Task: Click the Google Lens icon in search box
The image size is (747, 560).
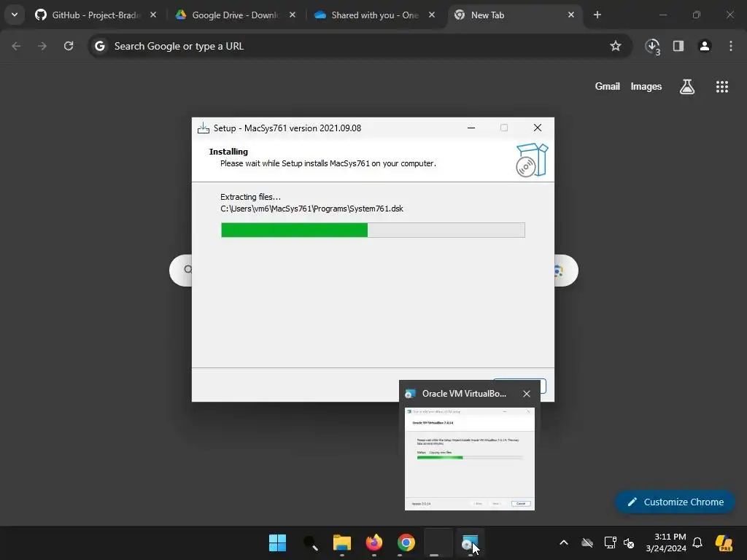Action: coord(559,271)
